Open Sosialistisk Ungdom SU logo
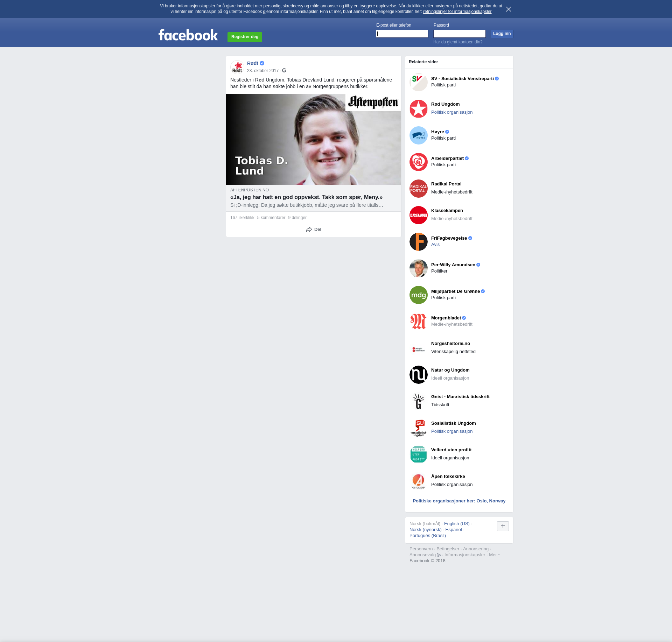This screenshot has width=672, height=642. [419, 428]
